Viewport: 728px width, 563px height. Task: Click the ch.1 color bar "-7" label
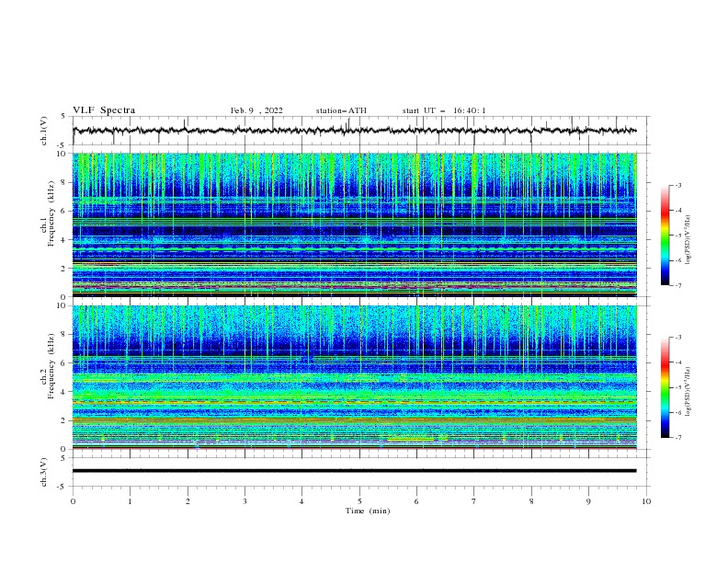(x=677, y=285)
